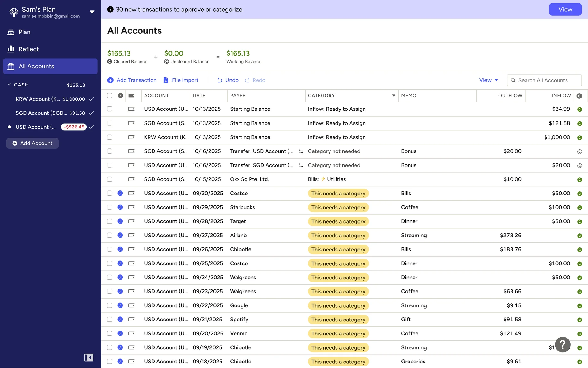Collapse the CASH accounts group
The height and width of the screenshot is (368, 588).
click(9, 85)
